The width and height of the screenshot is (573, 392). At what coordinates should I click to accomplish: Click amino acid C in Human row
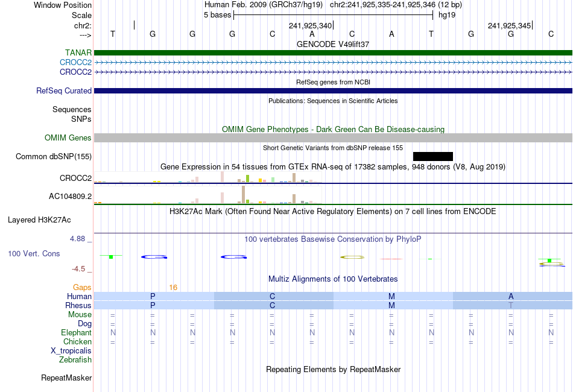pos(272,296)
